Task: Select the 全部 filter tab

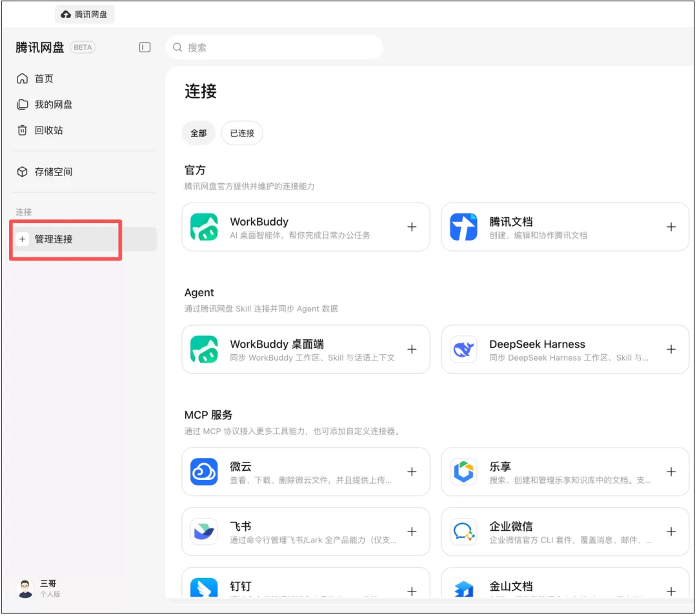Action: [198, 134]
